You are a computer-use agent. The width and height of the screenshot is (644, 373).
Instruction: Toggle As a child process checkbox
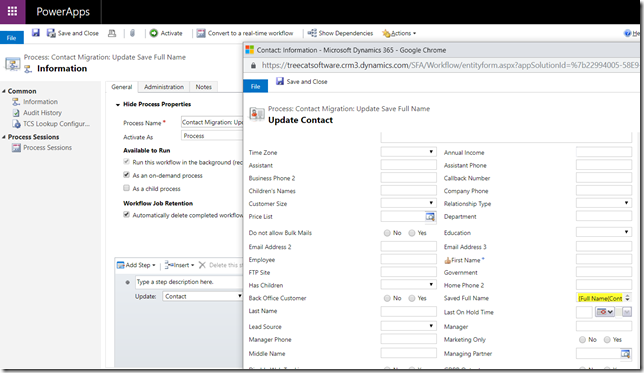(126, 188)
